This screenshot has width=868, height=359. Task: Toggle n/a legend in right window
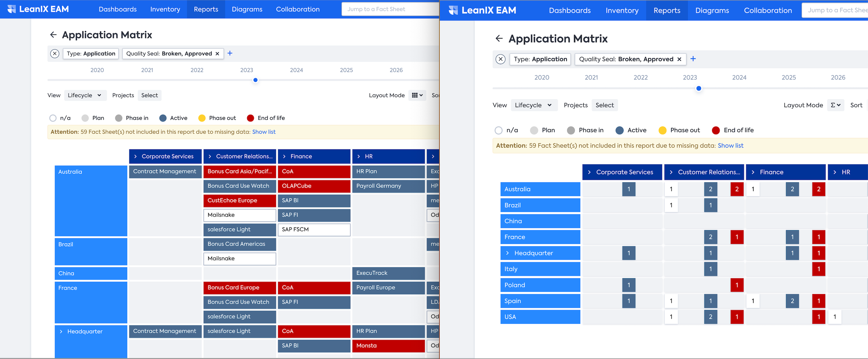(506, 131)
